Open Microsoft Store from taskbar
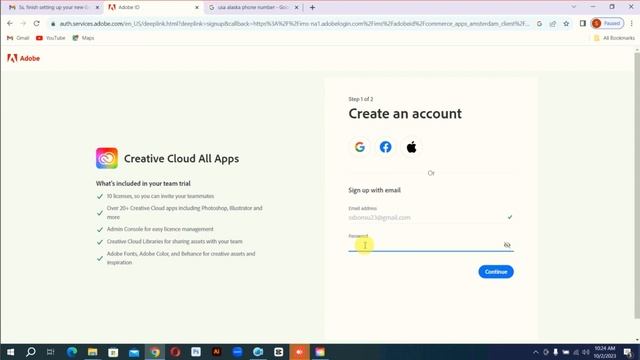The width and height of the screenshot is (640, 360). point(113,352)
